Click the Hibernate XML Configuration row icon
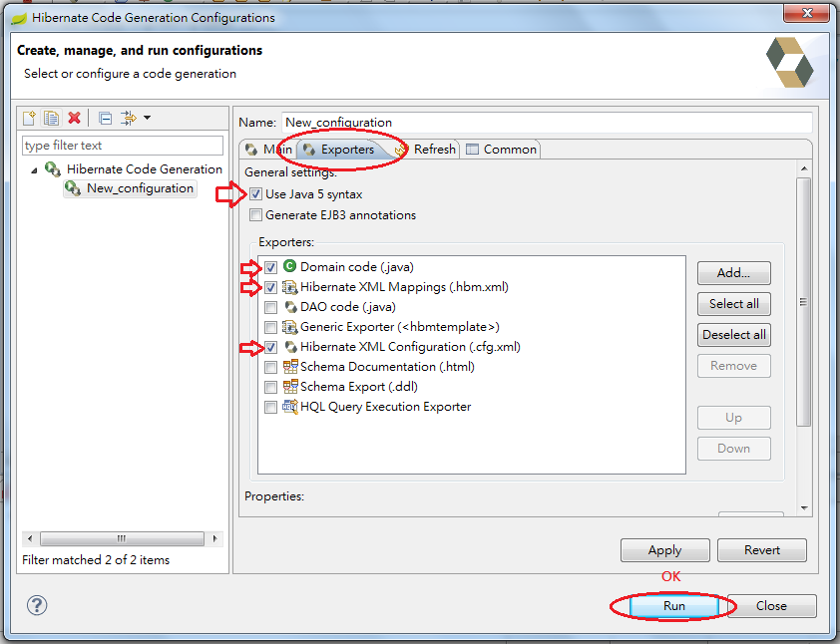Screen dimensions: 840x644 coord(290,347)
